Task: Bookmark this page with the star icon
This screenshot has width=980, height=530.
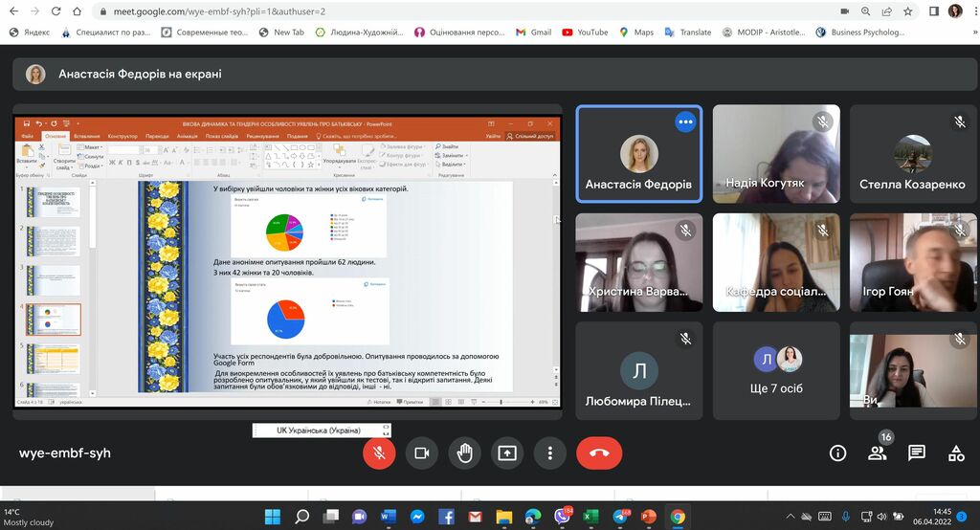Action: (x=907, y=11)
